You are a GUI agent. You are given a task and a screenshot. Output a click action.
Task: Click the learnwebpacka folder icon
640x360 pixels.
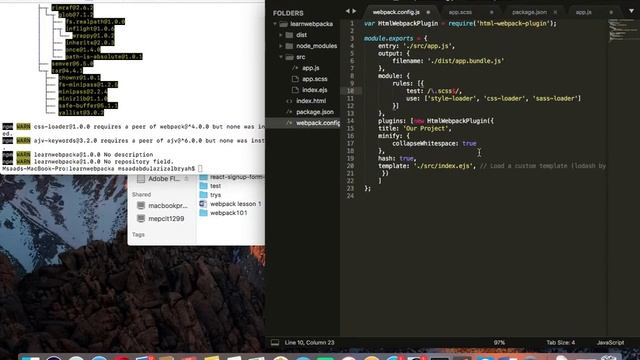(284, 24)
